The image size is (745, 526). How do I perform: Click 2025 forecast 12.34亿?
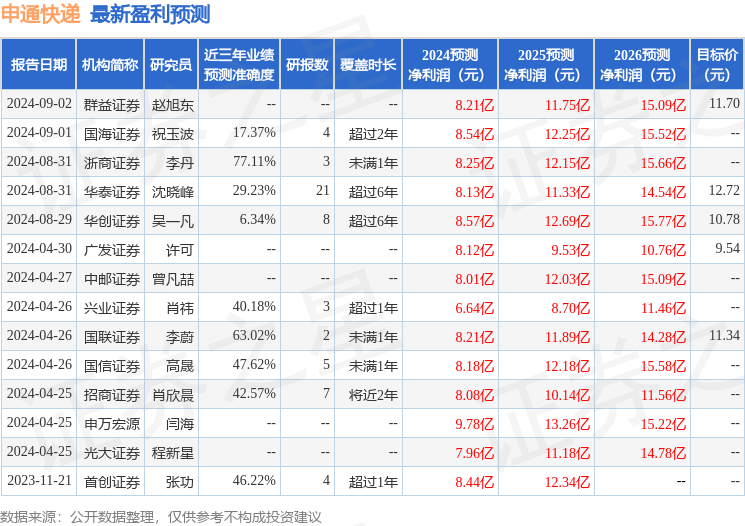pos(567,482)
